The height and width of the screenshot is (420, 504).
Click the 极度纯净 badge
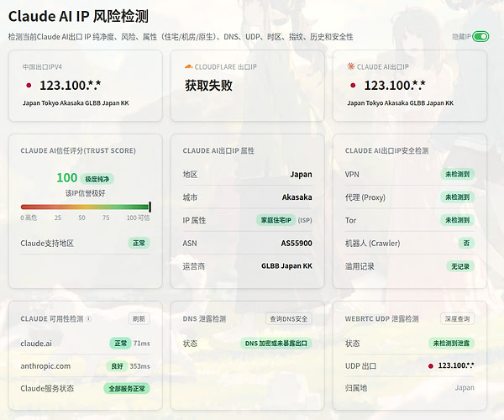(97, 179)
